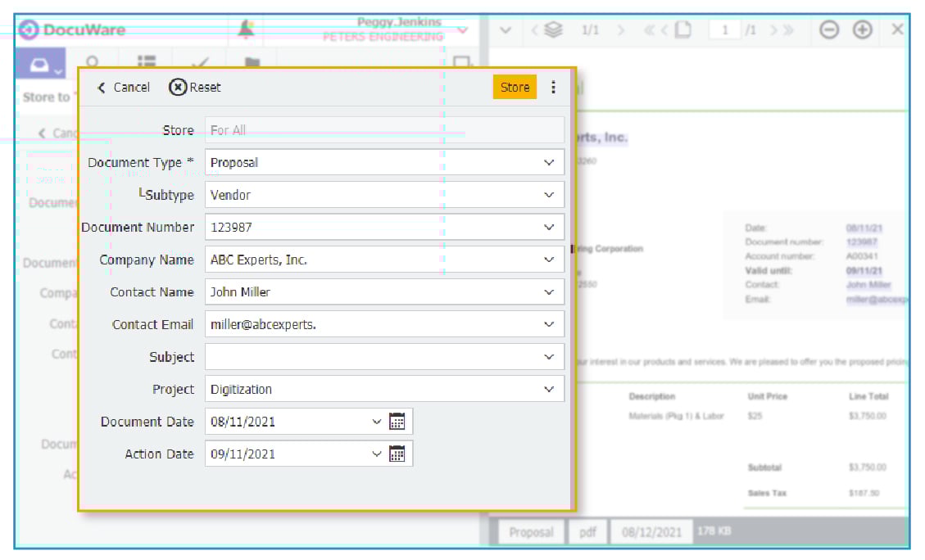The width and height of the screenshot is (925, 560).
Task: Click the Reset icon button
Action: pos(178,88)
